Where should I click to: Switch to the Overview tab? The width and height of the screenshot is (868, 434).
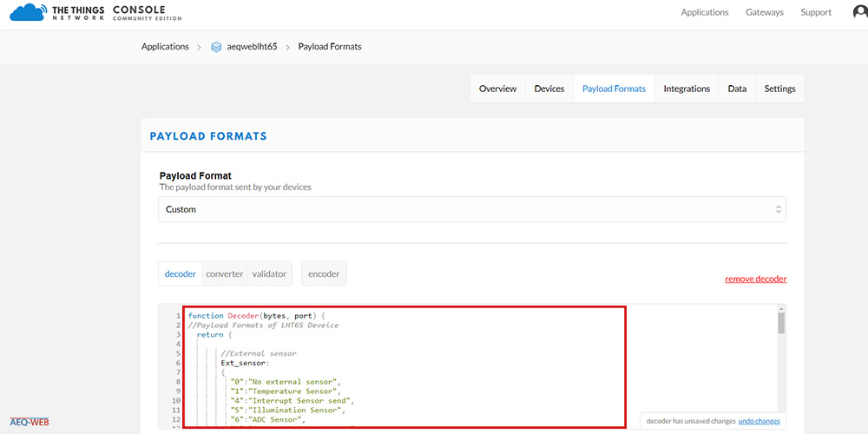[x=497, y=89]
